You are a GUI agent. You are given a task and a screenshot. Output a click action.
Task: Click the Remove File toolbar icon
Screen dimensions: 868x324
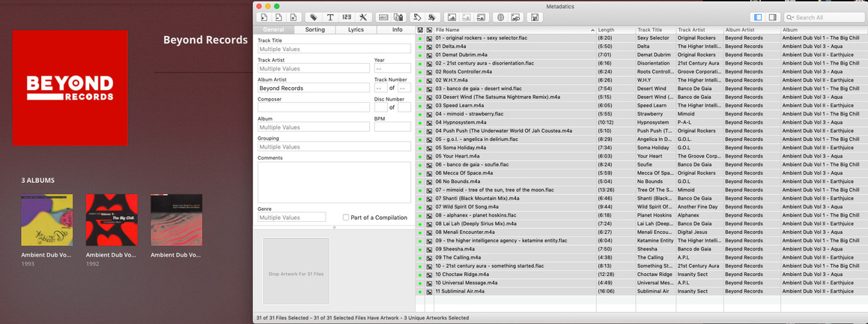coord(279,17)
